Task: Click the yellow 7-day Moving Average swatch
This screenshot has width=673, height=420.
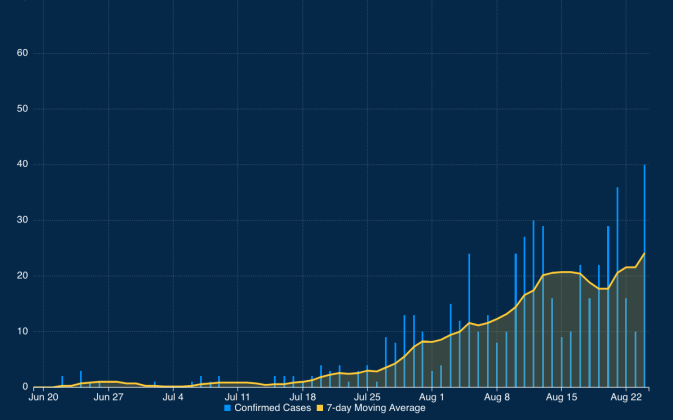Action: [x=320, y=408]
